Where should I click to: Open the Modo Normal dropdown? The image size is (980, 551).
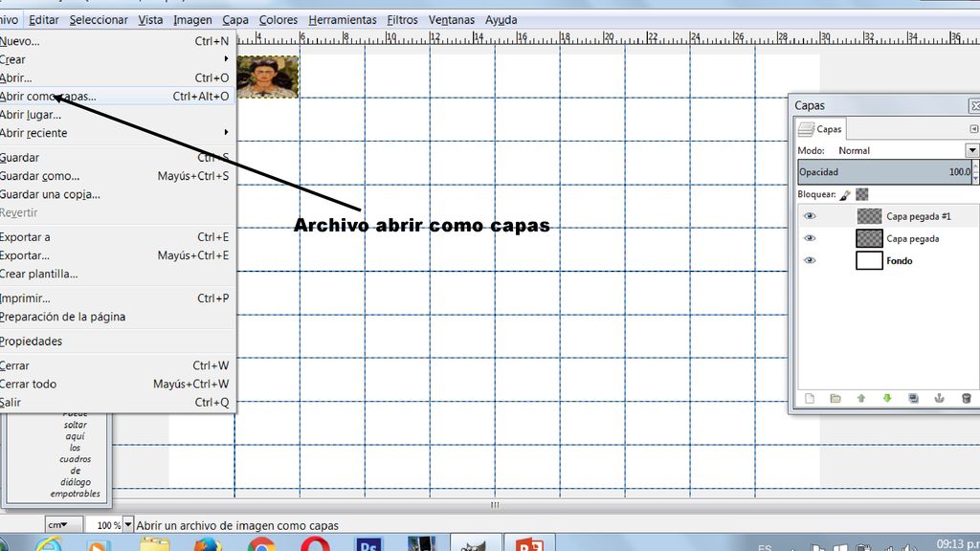pyautogui.click(x=971, y=150)
